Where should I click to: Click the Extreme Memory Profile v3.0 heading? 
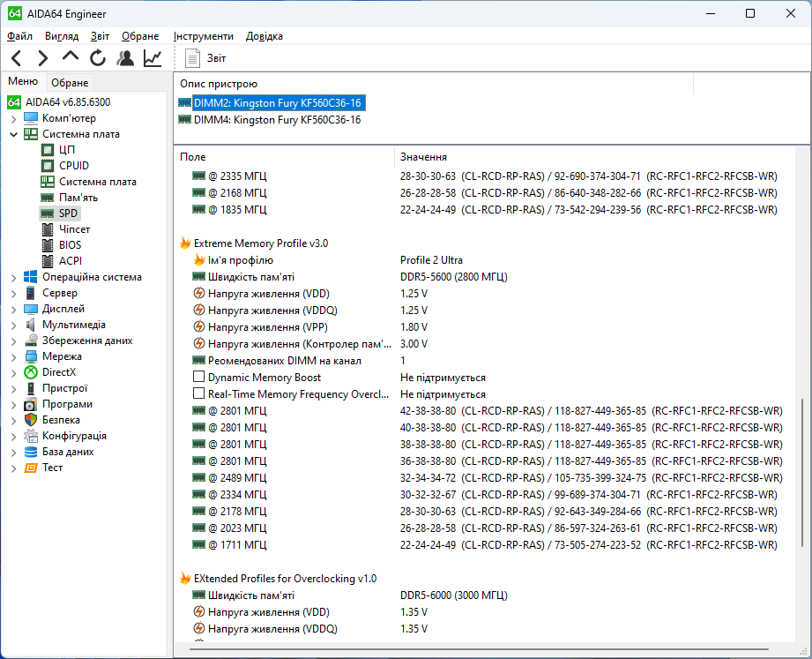[261, 243]
